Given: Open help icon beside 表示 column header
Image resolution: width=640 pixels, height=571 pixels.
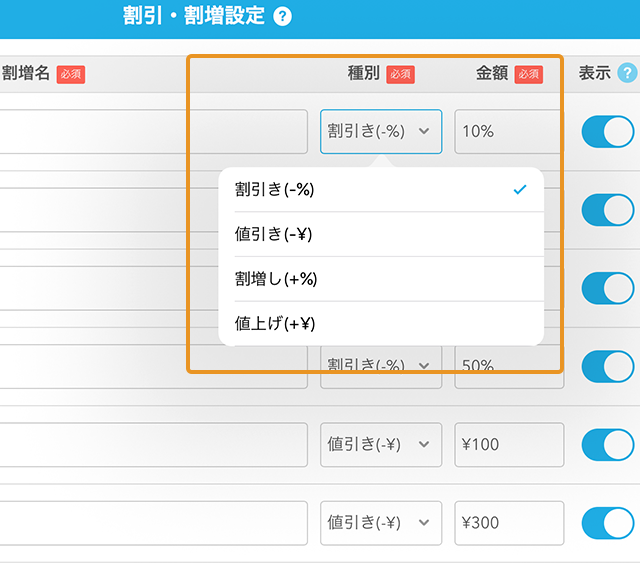Looking at the screenshot, I should coord(627,73).
